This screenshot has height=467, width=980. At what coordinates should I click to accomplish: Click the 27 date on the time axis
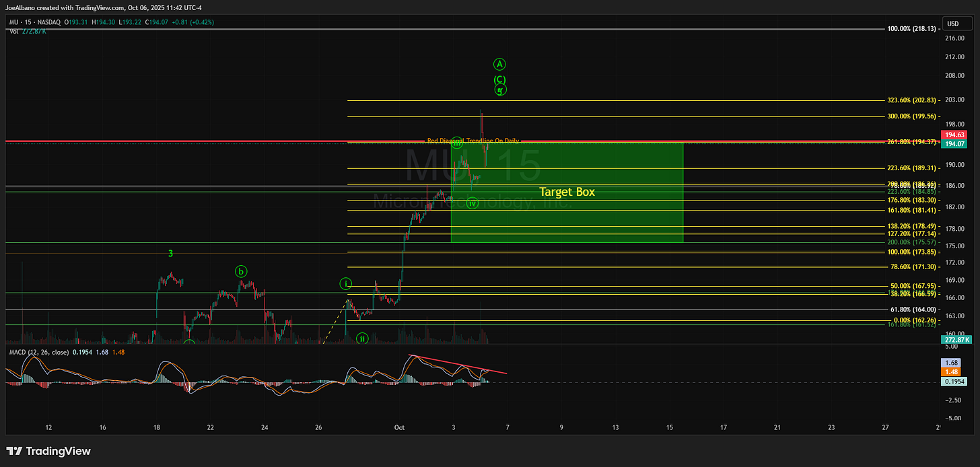click(886, 427)
